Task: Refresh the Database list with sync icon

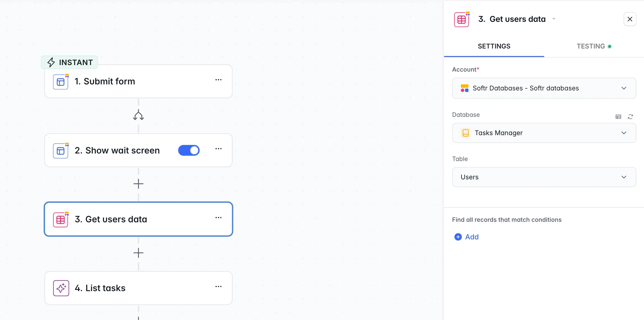Action: pyautogui.click(x=631, y=117)
